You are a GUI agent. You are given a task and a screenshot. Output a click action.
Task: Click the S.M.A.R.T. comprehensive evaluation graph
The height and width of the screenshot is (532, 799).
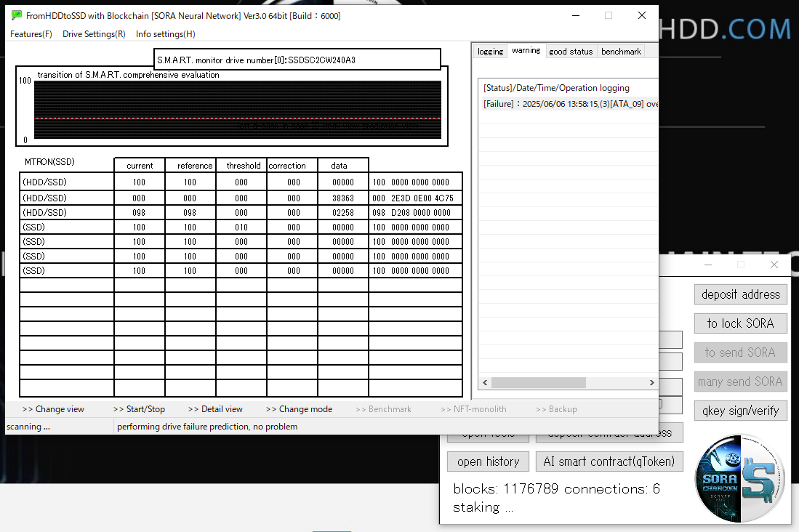[x=238, y=110]
